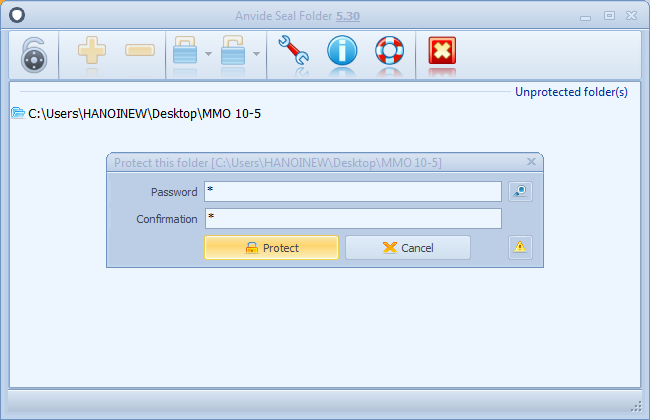
Task: Expand the dropdown arrow beside the open padlock
Action: pos(256,54)
